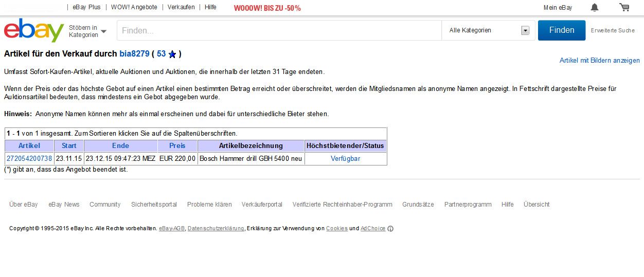Open the Mein eBay menu
The height and width of the screenshot is (277, 644).
click(x=558, y=7)
